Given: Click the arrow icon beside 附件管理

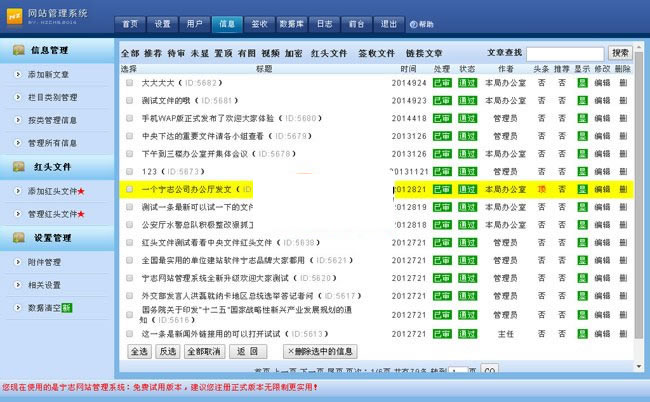Looking at the screenshot, I should (x=17, y=262).
